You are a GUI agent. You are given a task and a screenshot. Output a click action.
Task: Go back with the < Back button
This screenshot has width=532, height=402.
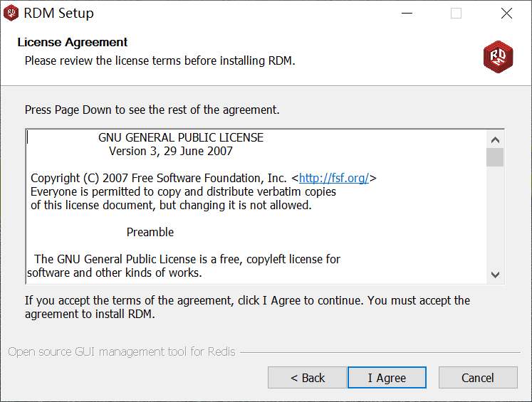[307, 378]
